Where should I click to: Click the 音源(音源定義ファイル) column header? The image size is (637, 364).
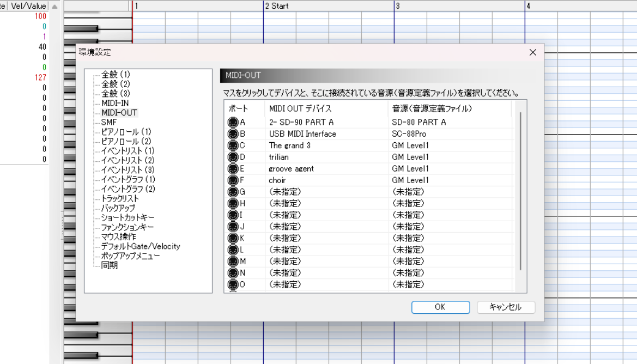[x=451, y=109]
